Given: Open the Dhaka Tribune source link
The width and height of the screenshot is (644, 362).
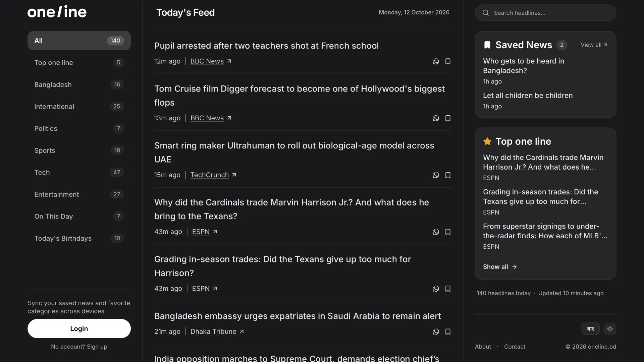Looking at the screenshot, I should tap(217, 331).
